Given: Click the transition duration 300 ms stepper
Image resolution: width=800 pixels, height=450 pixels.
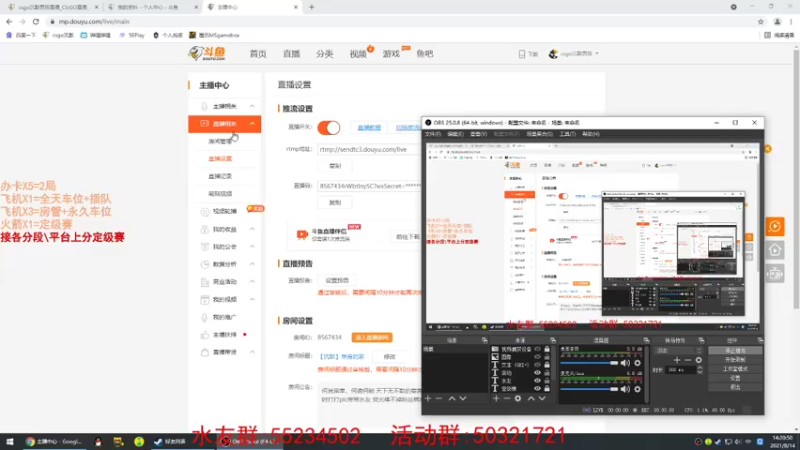Looking at the screenshot, I should click(x=699, y=370).
